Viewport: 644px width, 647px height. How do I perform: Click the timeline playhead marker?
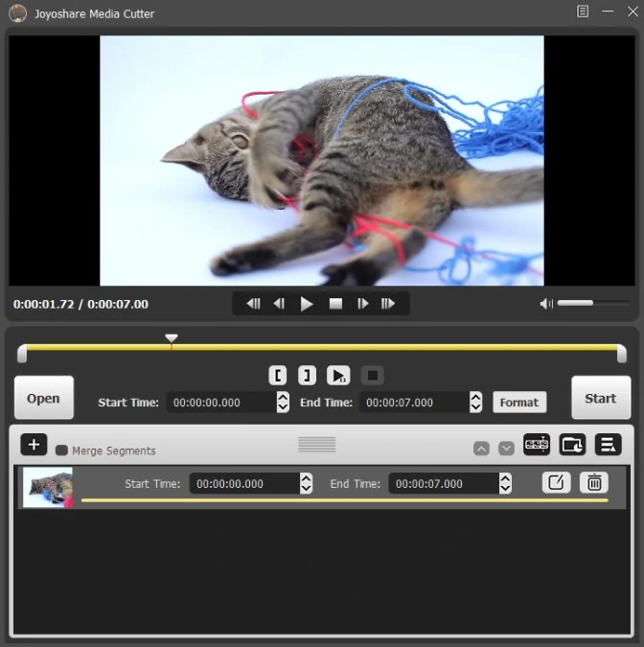point(172,338)
